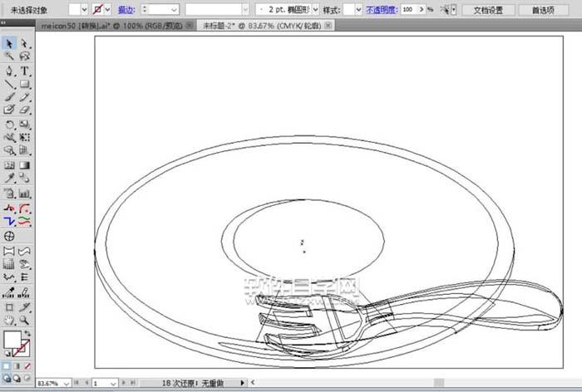Image resolution: width=582 pixels, height=392 pixels.
Task: Expand the opacity slider arrow
Action: (422, 9)
